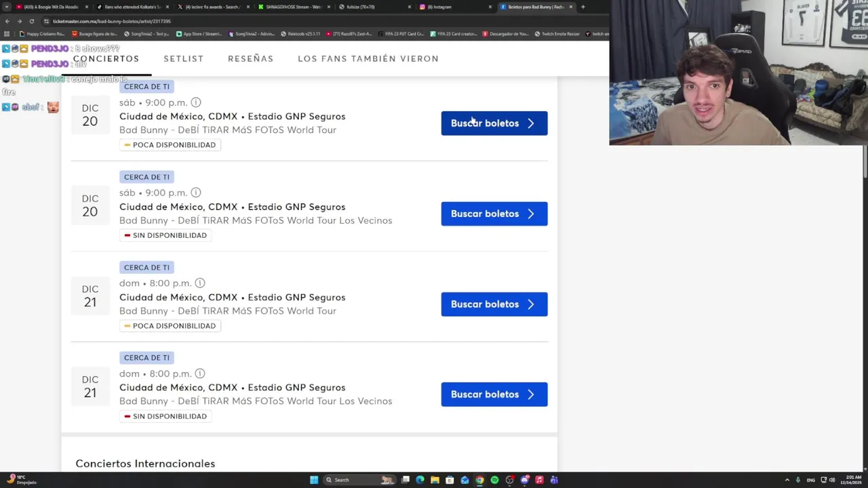This screenshot has width=868, height=488.
Task: Switch to leclerc fia awards search tab
Action: [x=212, y=7]
